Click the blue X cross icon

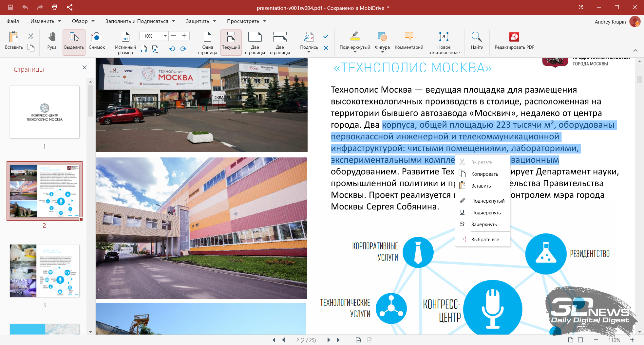click(x=326, y=48)
